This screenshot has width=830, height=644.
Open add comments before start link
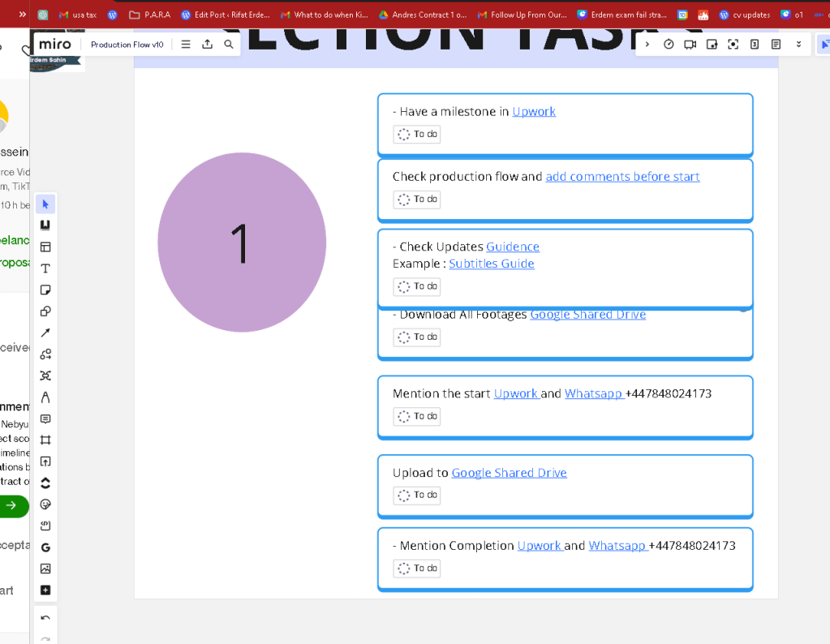point(622,176)
